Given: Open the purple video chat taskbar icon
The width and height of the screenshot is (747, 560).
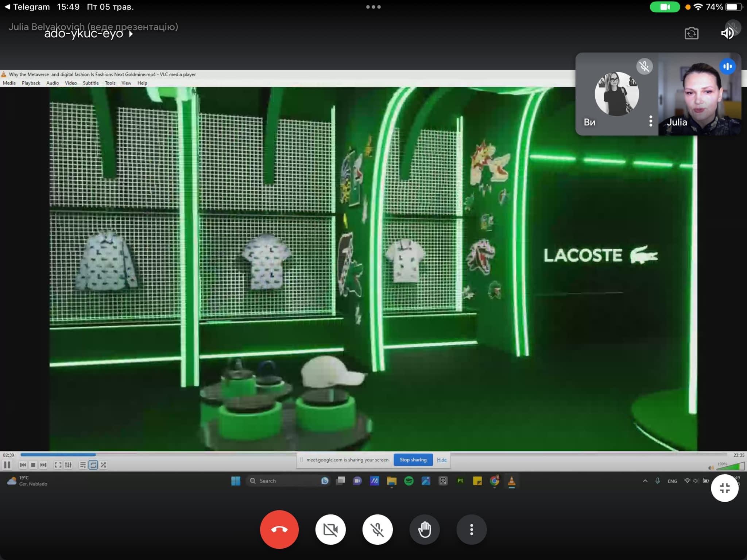Looking at the screenshot, I should coord(357,481).
